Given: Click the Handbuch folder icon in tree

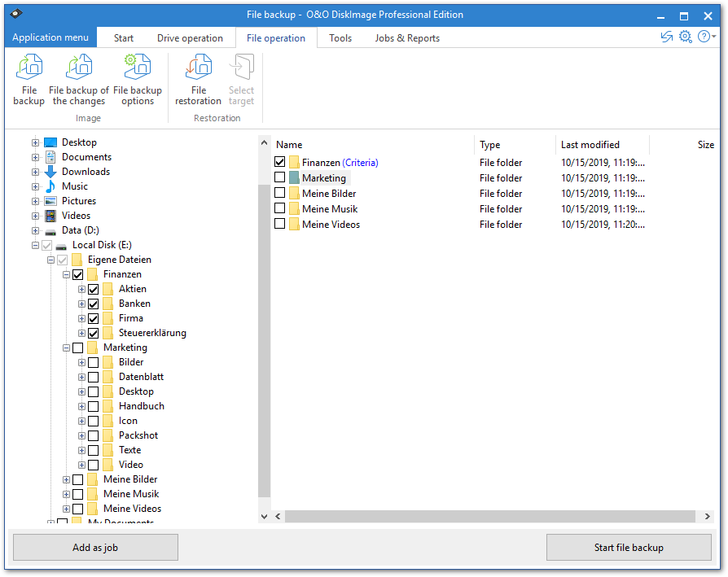Looking at the screenshot, I should tap(107, 406).
